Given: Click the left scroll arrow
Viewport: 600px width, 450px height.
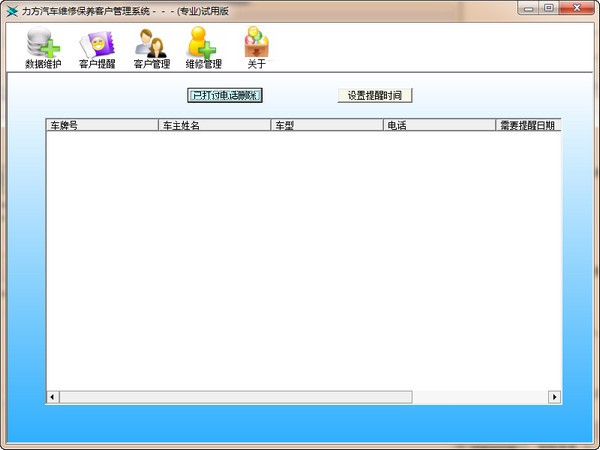Looking at the screenshot, I should 53,397.
